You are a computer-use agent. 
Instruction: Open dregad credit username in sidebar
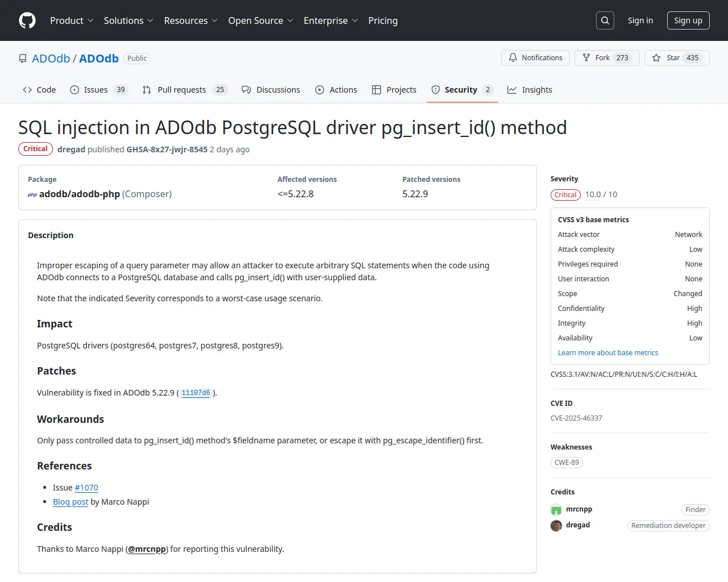coord(578,525)
